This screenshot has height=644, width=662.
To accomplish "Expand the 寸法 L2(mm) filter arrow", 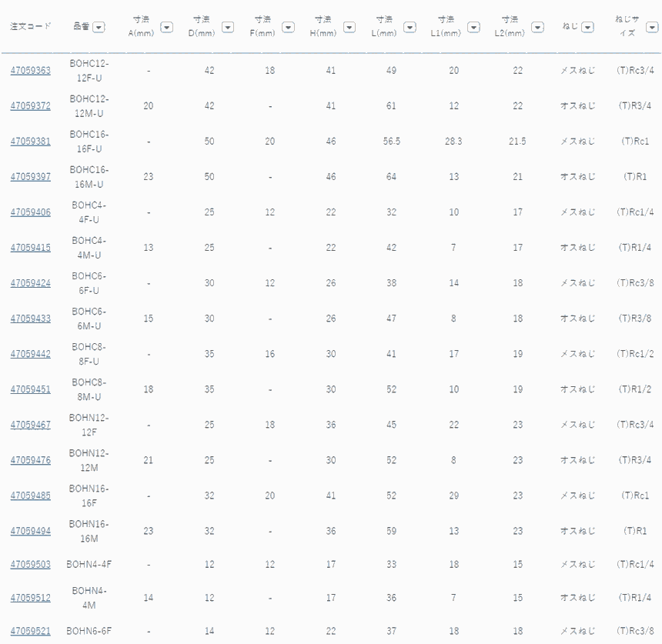I will pyautogui.click(x=537, y=28).
